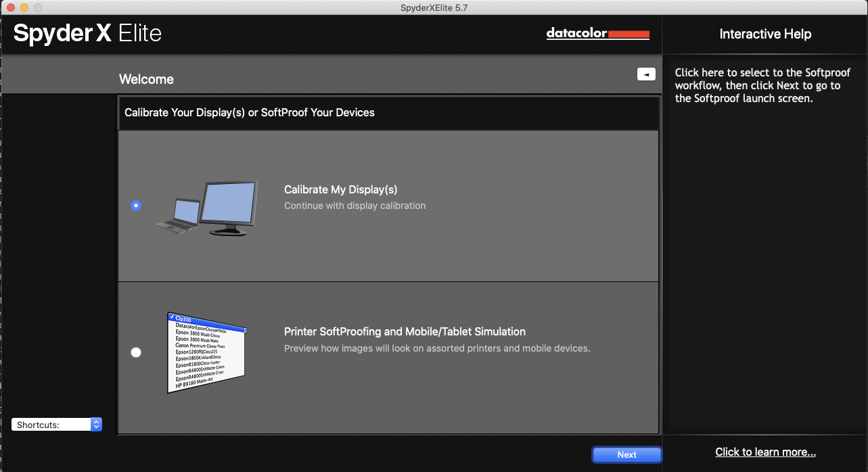Collapse the Welcome panel with the arrow

click(x=645, y=74)
